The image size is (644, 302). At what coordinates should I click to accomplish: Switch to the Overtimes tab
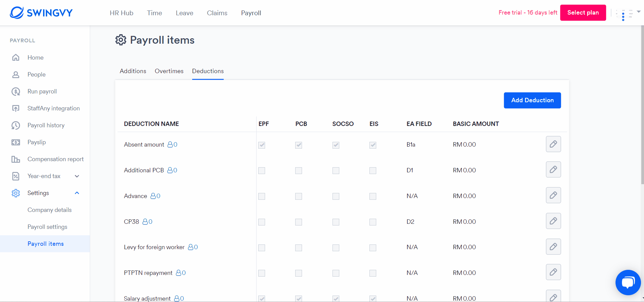(169, 71)
